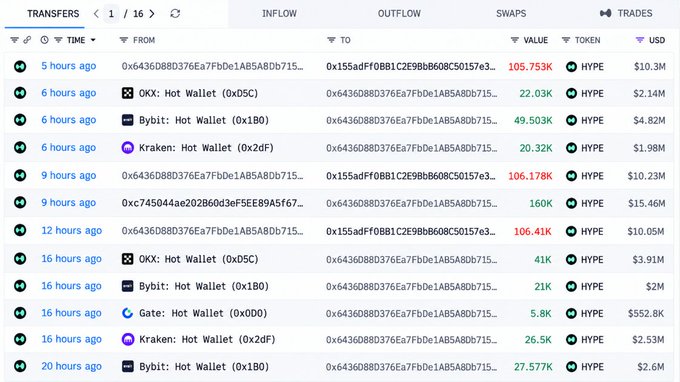The width and height of the screenshot is (680, 382).
Task: Open Kraken: Hot Wallet in 20.32K row
Action: tap(206, 148)
